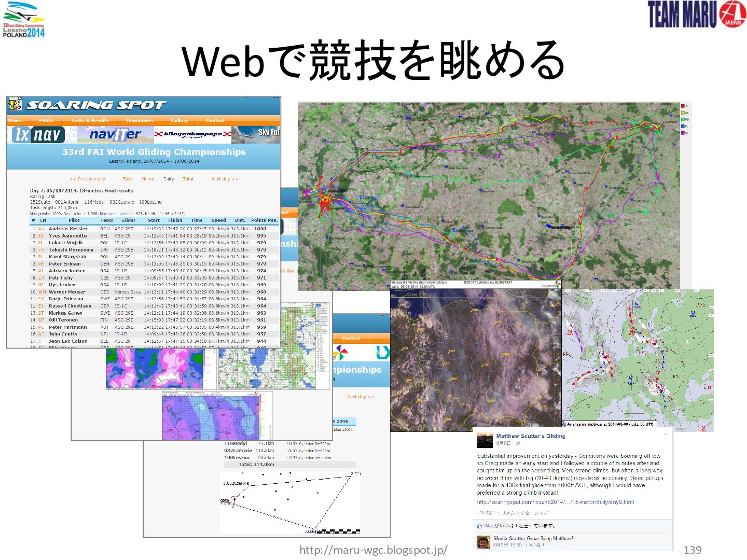The image size is (747, 560).
Task: Open the Meteo link
Action: 148,179
